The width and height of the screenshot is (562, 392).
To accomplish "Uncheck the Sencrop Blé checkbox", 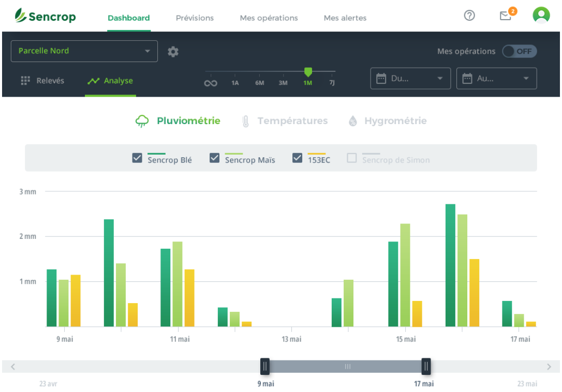I will [137, 158].
